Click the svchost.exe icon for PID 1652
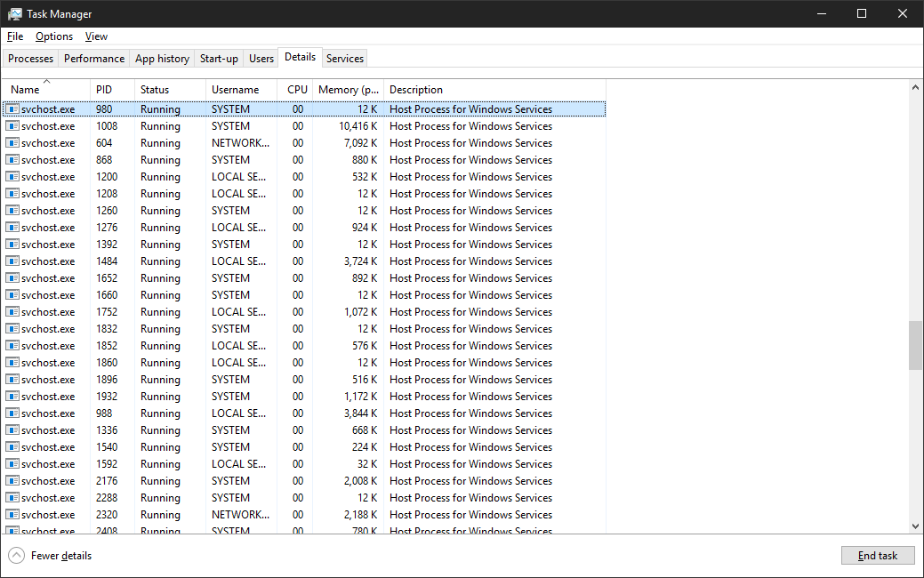 (12, 278)
